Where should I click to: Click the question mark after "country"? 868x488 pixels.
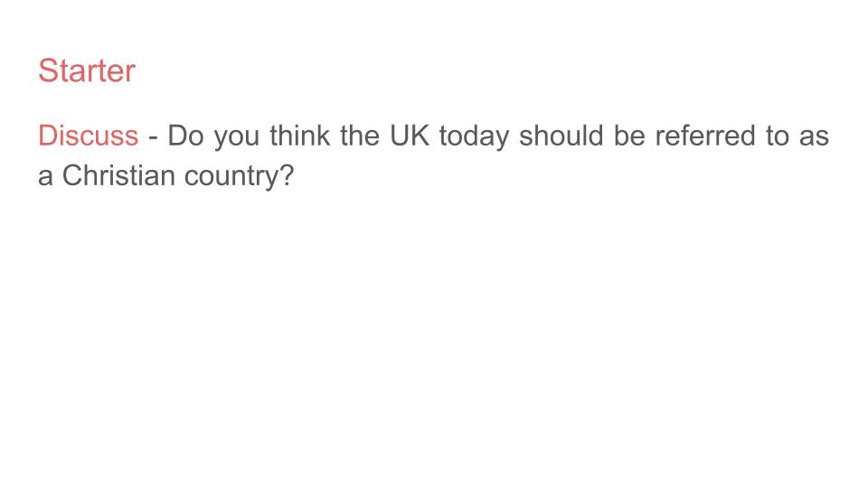(x=287, y=175)
